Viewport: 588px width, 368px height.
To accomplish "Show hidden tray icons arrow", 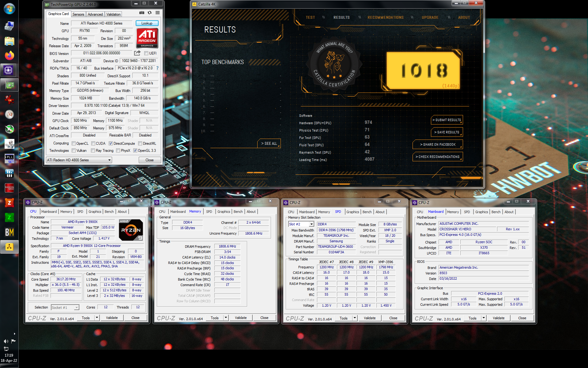I will (14, 334).
